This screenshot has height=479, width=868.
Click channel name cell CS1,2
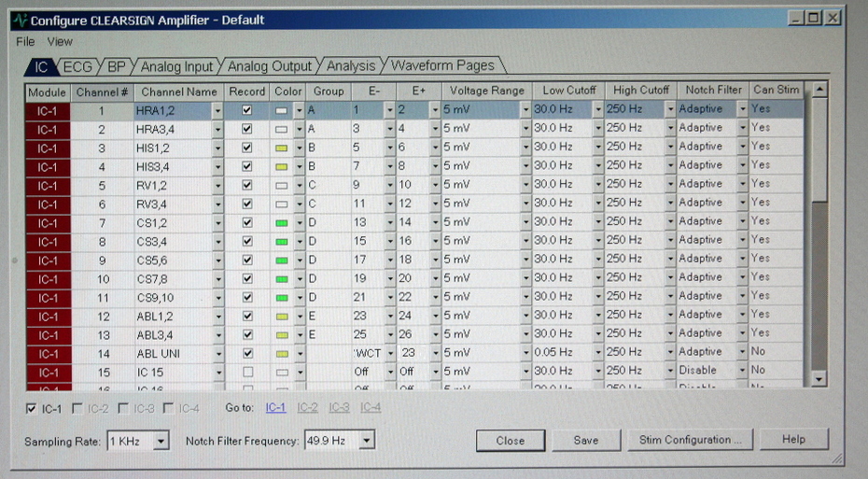pyautogui.click(x=173, y=223)
